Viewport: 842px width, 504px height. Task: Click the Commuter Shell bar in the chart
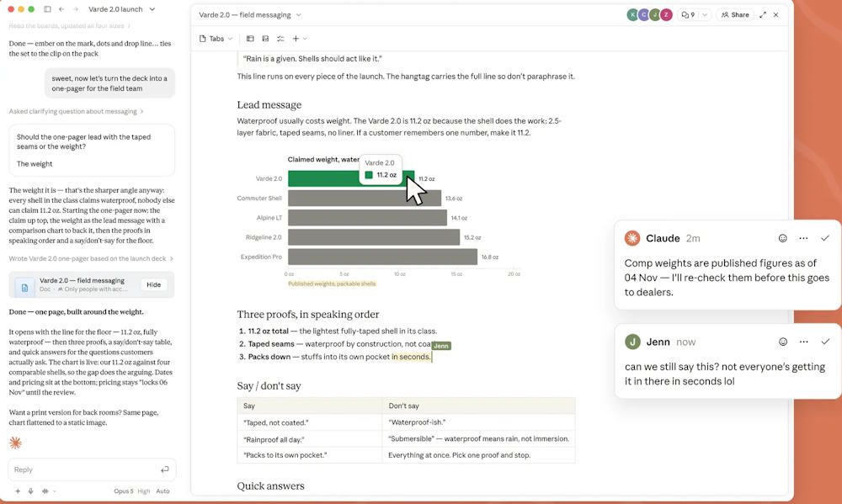pyautogui.click(x=365, y=198)
